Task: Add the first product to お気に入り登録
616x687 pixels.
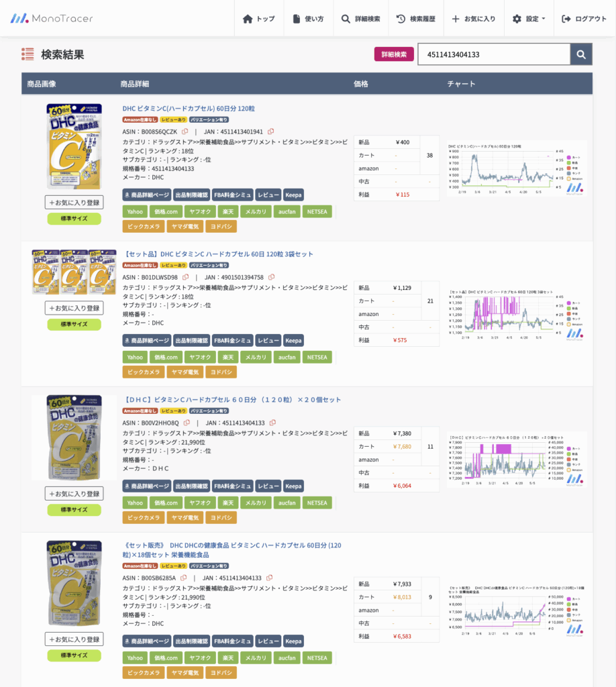Action: [74, 203]
